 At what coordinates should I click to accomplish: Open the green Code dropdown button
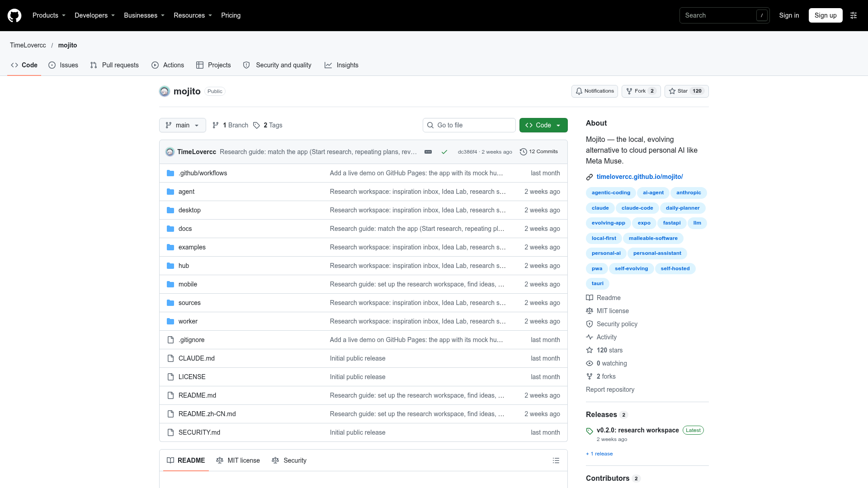click(x=543, y=125)
